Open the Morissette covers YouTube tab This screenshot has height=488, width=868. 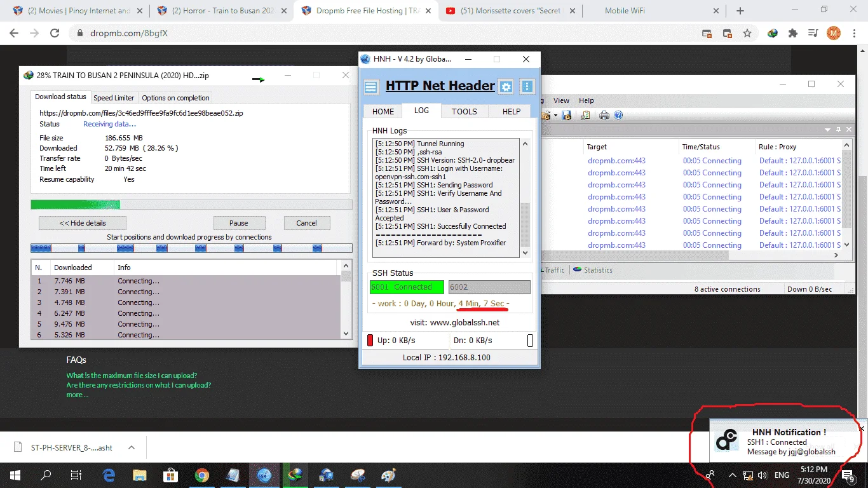(x=512, y=11)
